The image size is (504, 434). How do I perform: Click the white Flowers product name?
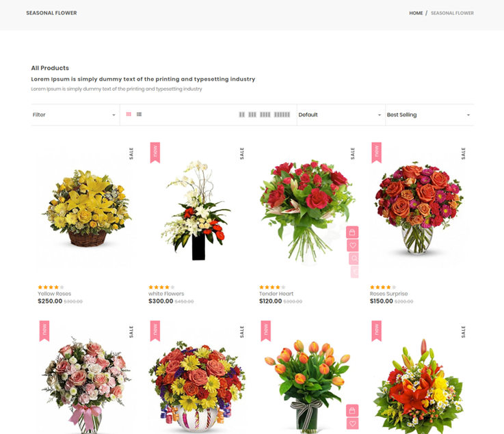point(166,294)
